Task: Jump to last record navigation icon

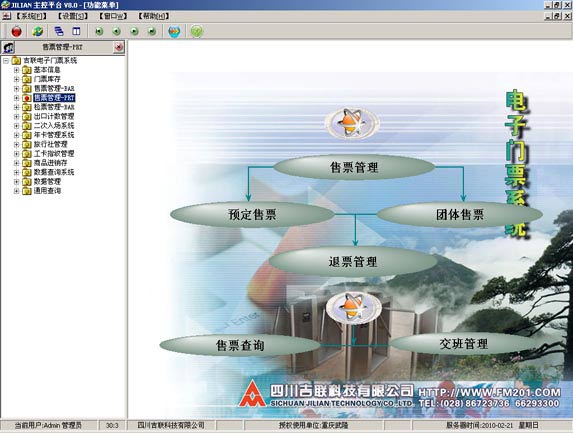Action: tap(152, 31)
